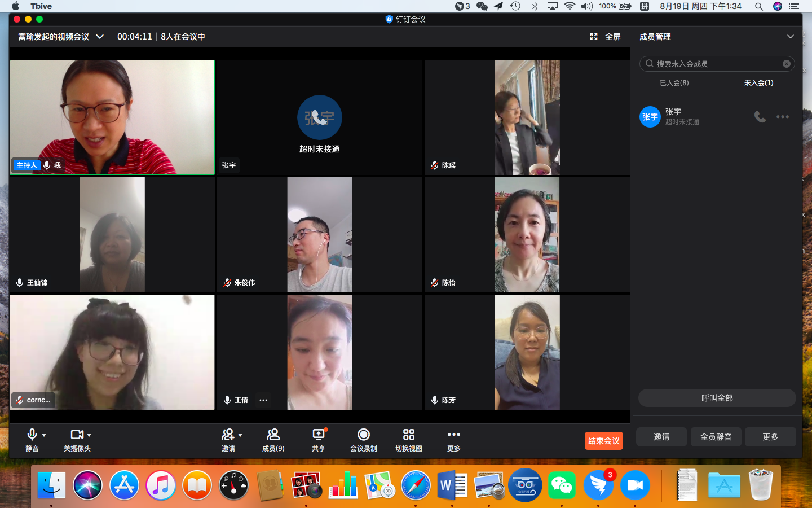Mute everyone with 全员静音
The image size is (812, 508).
tap(716, 437)
